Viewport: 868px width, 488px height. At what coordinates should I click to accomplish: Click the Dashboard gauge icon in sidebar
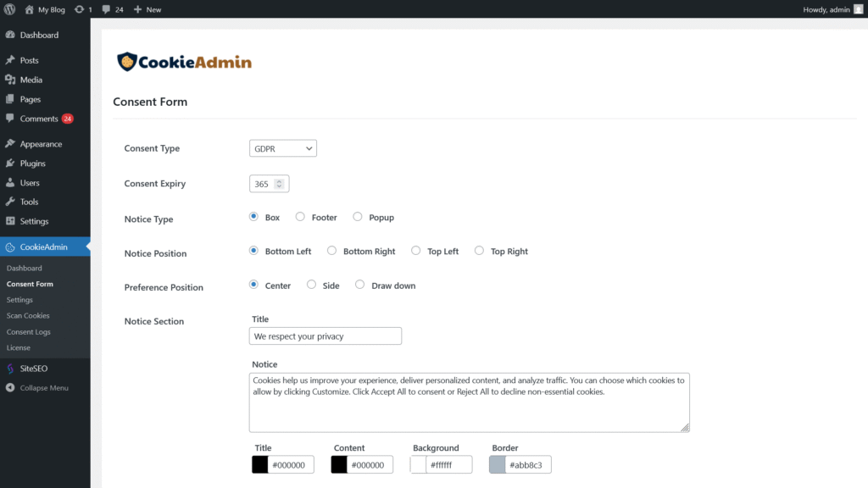click(x=10, y=35)
